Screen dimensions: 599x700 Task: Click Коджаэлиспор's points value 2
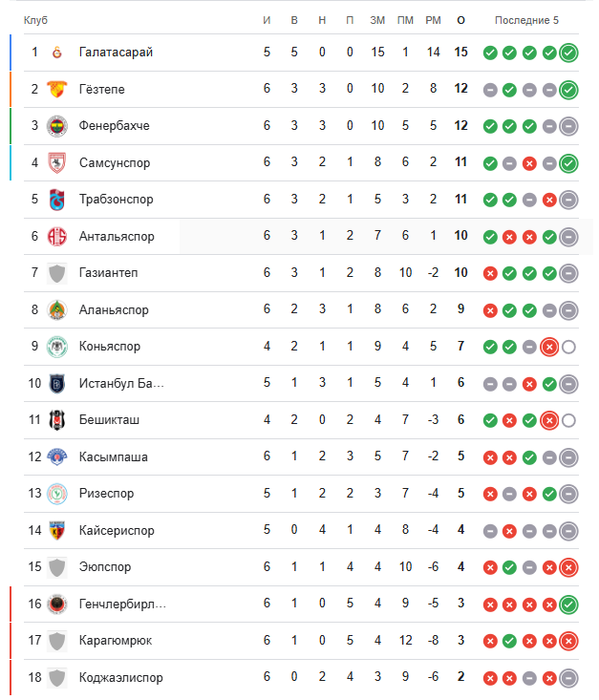point(461,678)
